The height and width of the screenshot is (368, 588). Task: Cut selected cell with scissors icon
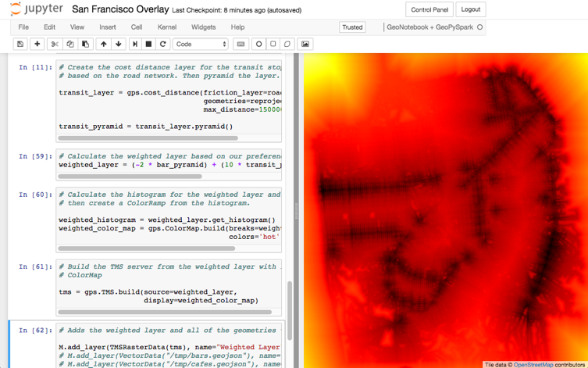[x=55, y=45]
